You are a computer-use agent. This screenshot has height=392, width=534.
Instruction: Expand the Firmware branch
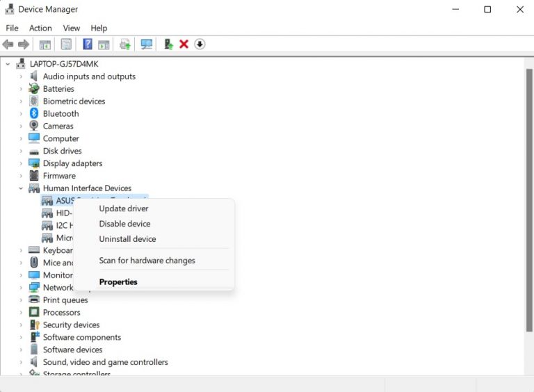click(x=21, y=176)
